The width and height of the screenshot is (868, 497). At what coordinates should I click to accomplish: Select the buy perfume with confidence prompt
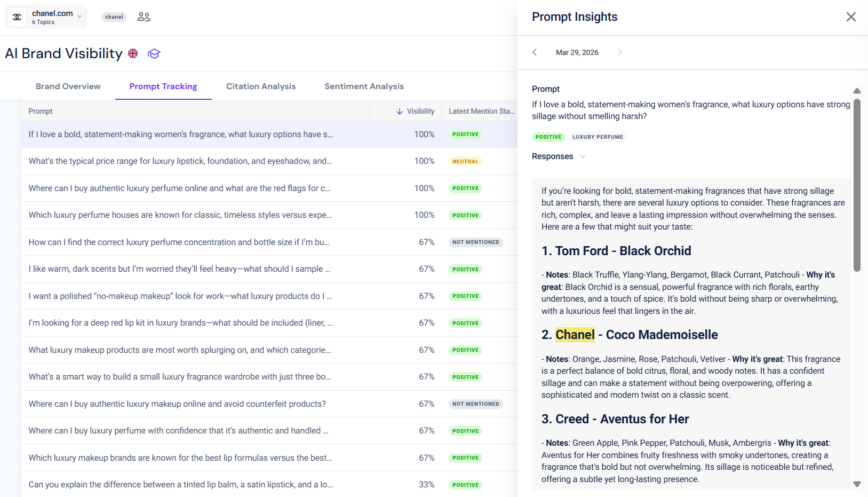[269, 431]
